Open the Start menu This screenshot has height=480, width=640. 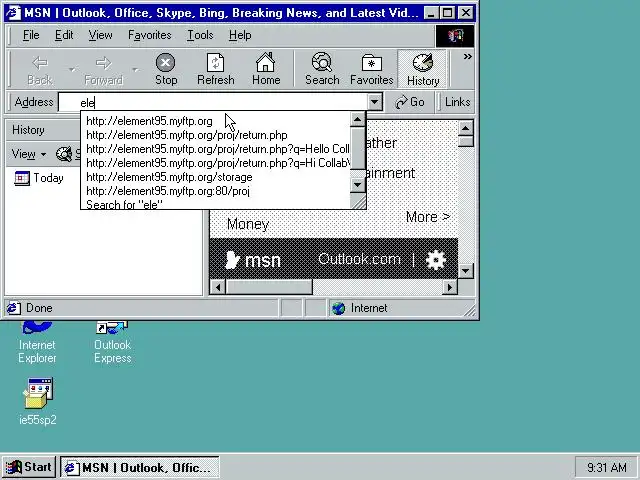[x=29, y=467]
